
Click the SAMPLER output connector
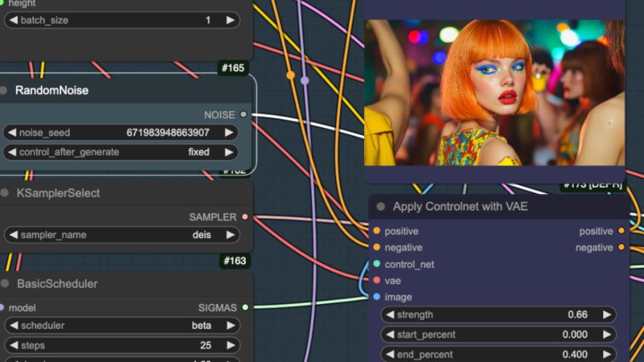(245, 217)
